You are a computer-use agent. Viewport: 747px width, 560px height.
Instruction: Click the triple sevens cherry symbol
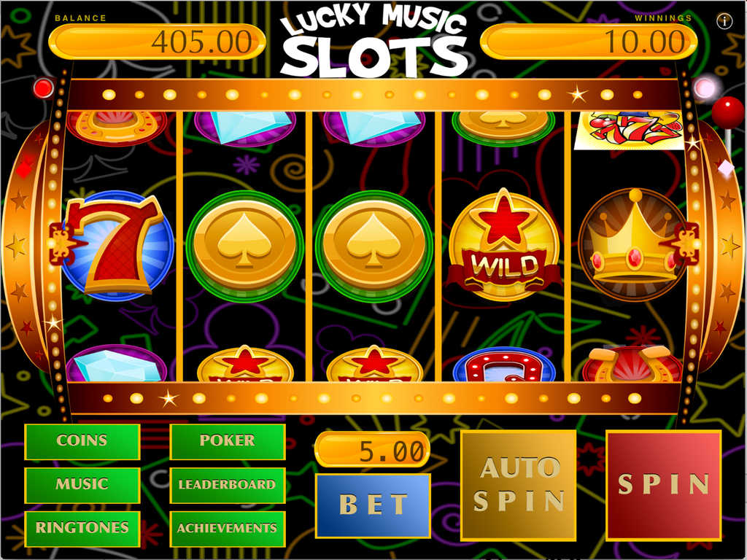[x=630, y=131]
